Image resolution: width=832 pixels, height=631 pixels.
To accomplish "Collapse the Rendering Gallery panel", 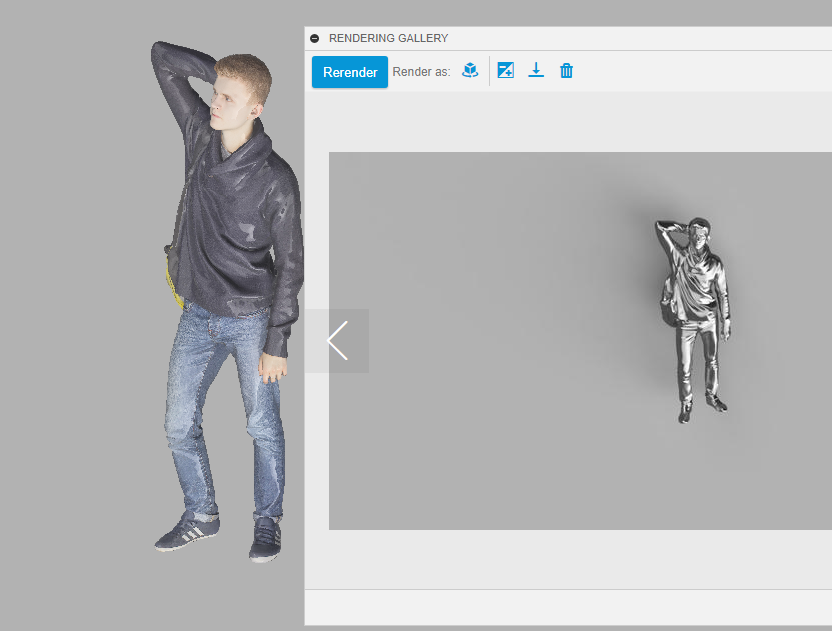I will [x=315, y=38].
